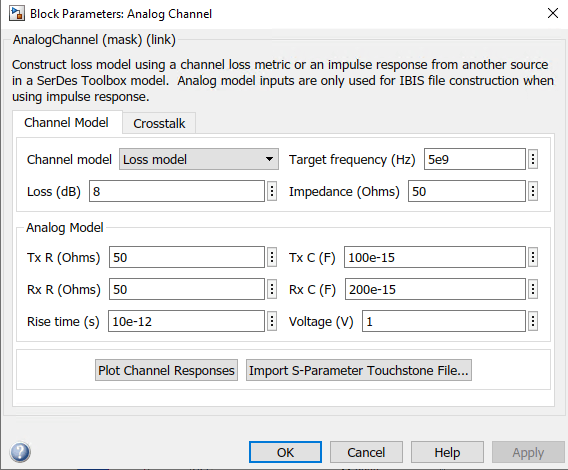
Task: Open three-dot options beside Voltage field
Action: click(x=533, y=321)
